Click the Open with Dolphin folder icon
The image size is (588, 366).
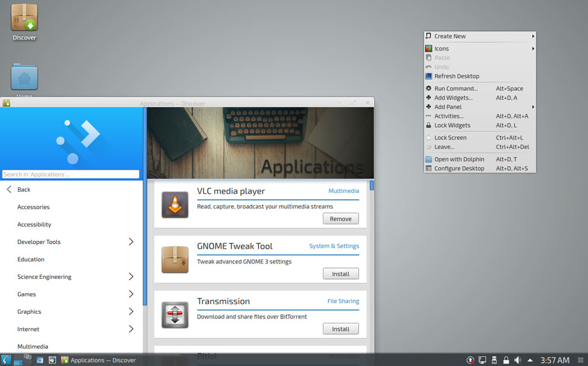(429, 159)
